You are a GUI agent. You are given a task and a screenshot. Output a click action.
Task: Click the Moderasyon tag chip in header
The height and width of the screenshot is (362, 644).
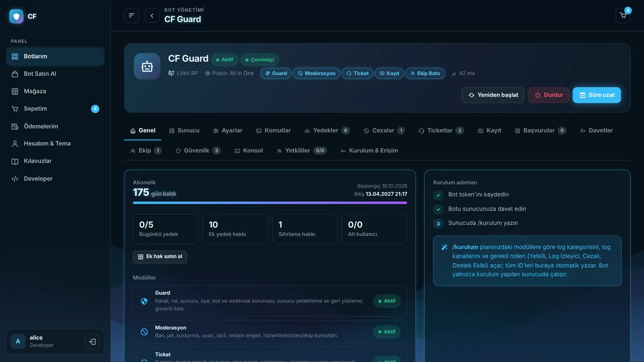(317, 73)
